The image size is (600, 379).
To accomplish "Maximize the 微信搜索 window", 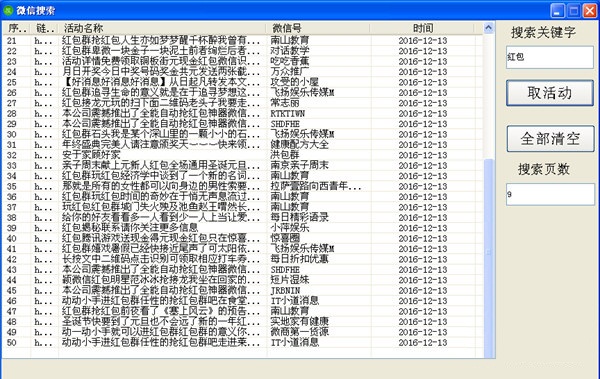I will (x=574, y=11).
